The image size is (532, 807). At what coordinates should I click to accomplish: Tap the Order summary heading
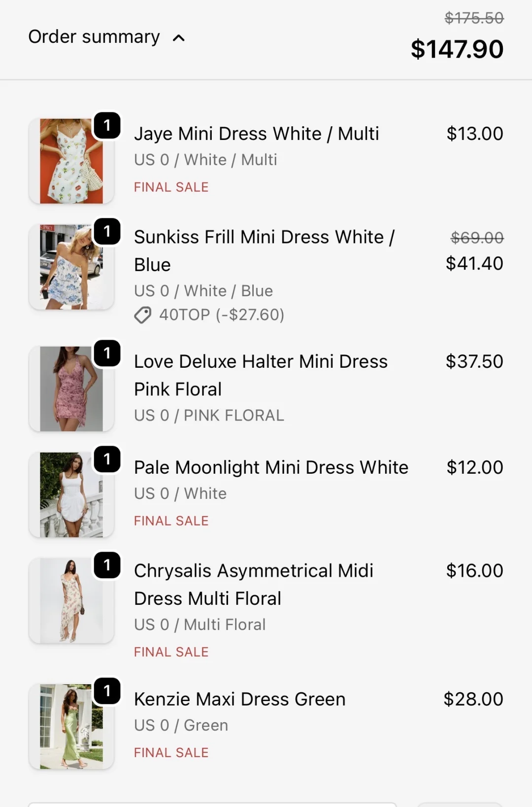click(94, 37)
